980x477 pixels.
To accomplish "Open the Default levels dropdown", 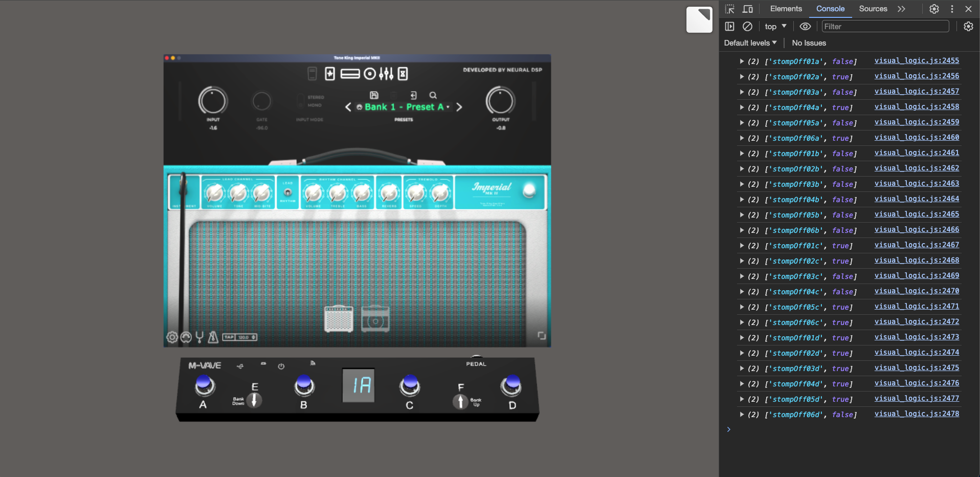I will point(750,43).
